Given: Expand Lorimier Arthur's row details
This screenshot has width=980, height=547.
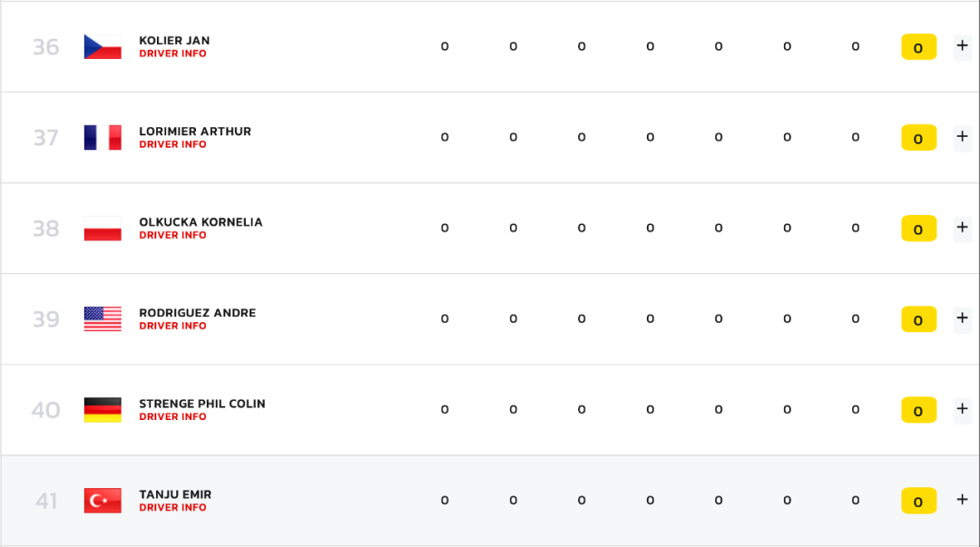Looking at the screenshot, I should click(x=962, y=137).
